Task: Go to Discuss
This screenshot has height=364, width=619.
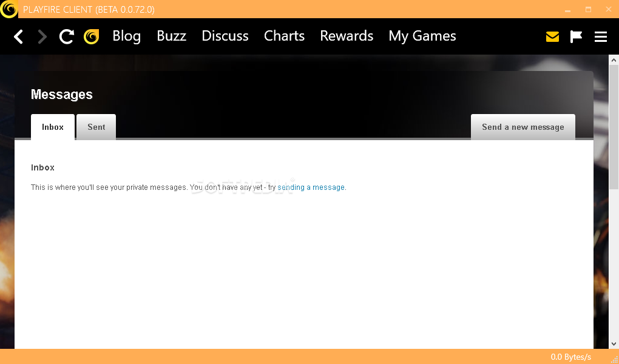Action: tap(225, 36)
